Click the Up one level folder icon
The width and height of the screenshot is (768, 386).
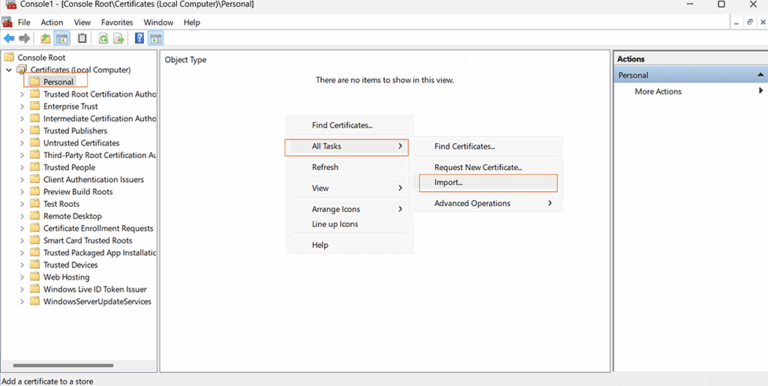pyautogui.click(x=46, y=38)
